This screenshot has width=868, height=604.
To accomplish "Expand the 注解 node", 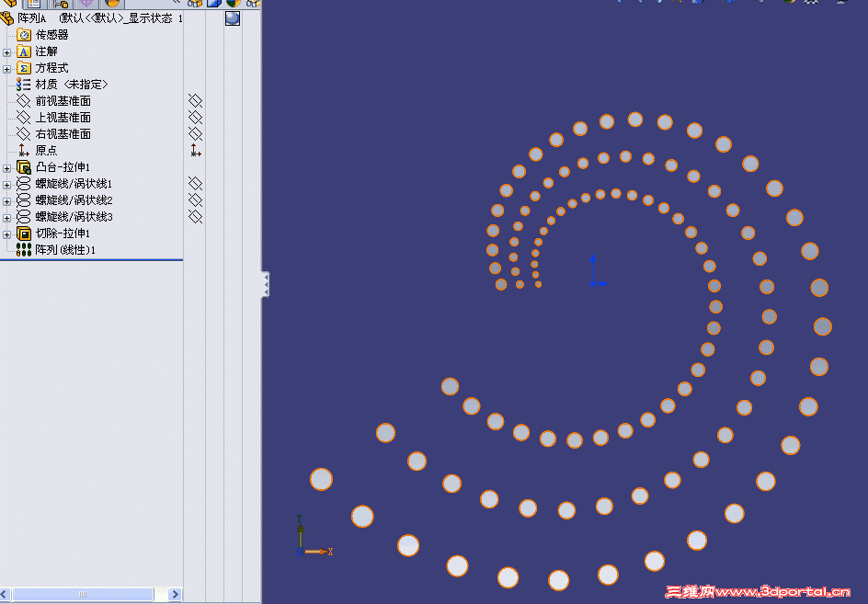I will [6, 52].
